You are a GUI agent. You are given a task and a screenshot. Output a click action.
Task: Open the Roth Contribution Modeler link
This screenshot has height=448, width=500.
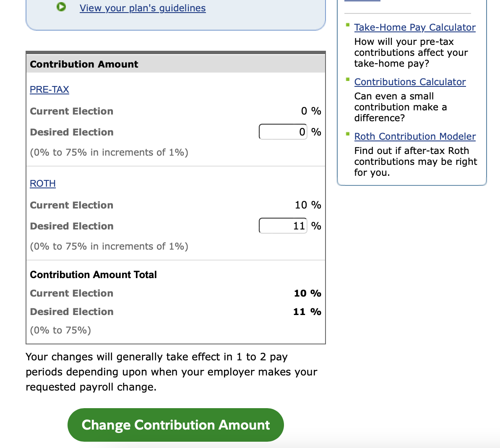tap(415, 136)
